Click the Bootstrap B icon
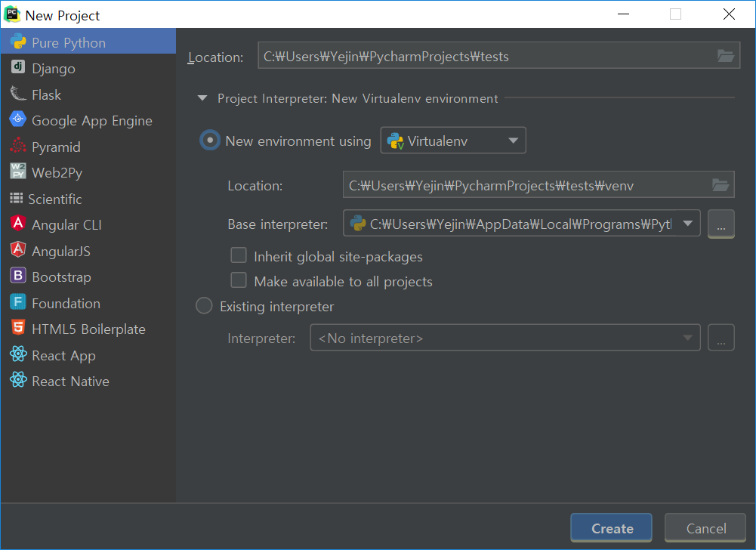 tap(18, 276)
